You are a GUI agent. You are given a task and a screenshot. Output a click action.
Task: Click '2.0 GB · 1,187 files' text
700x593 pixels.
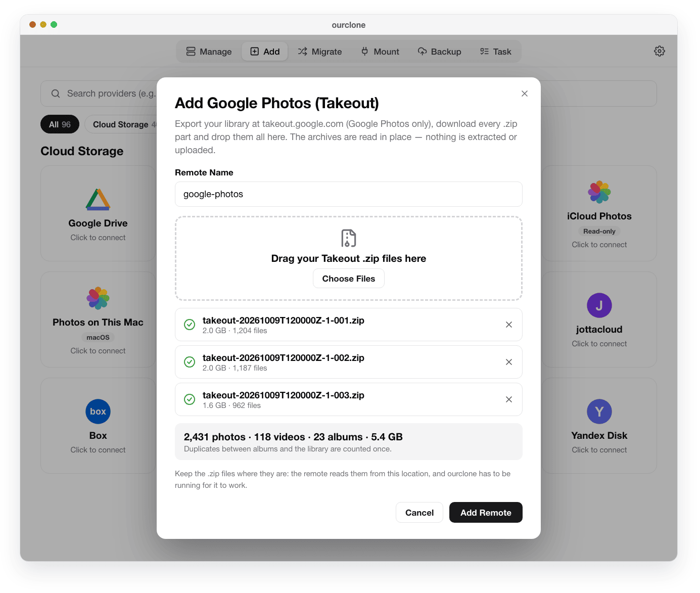click(x=235, y=368)
